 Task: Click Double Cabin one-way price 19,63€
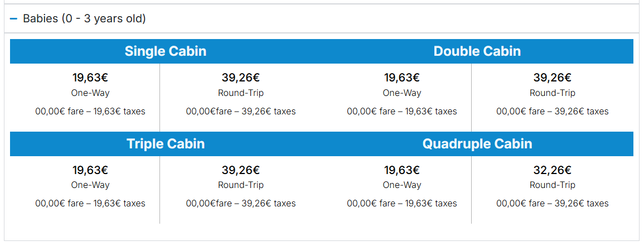[402, 78]
